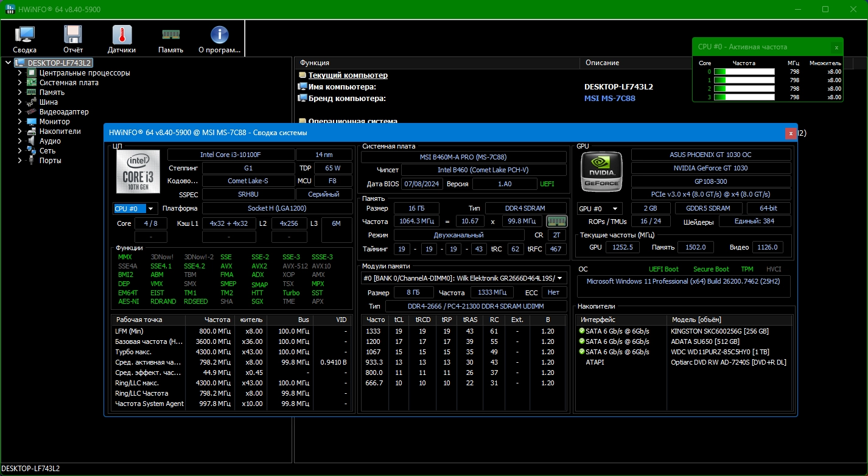Click the Порты tree icon
The width and height of the screenshot is (868, 476).
click(x=31, y=161)
